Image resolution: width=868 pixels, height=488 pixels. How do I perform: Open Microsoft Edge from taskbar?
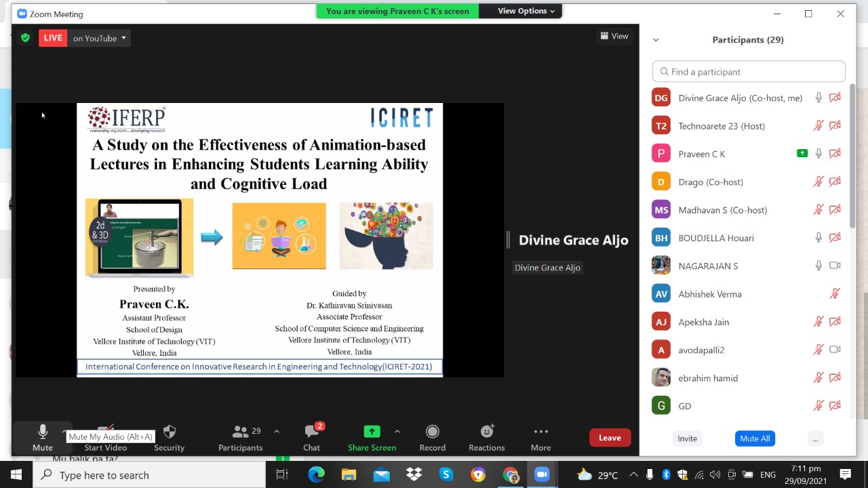click(316, 474)
